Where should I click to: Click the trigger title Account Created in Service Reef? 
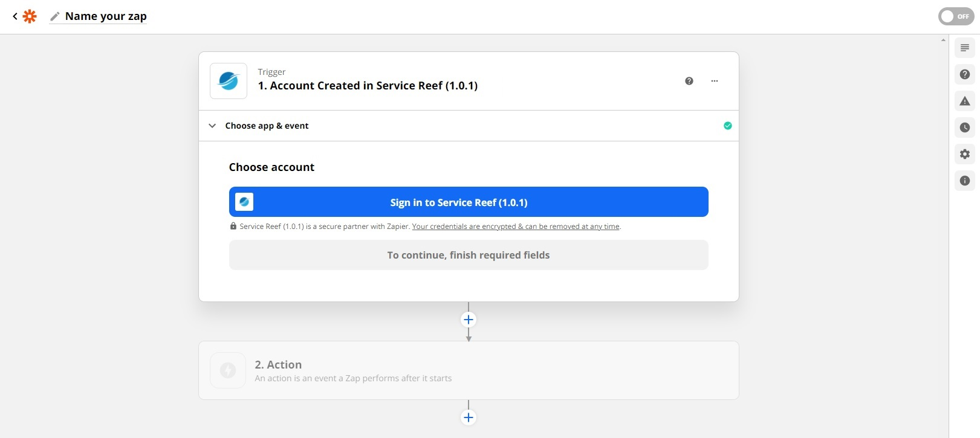tap(368, 86)
